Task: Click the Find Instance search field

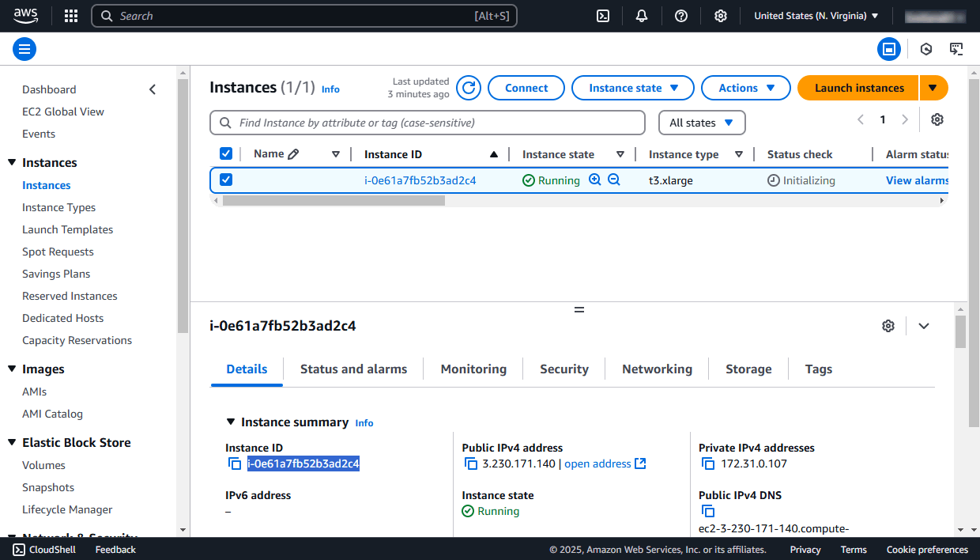Action: [427, 123]
